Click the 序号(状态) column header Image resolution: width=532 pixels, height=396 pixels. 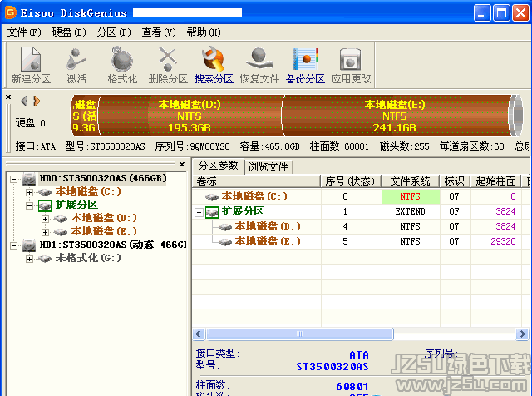(351, 181)
